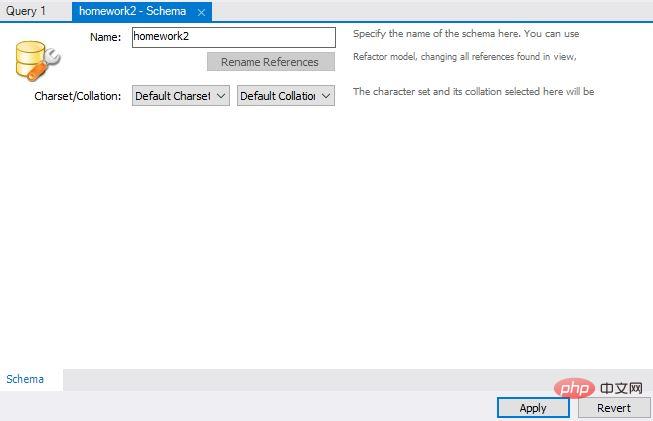Click the Name label
Viewport: 653px width, 421px height.
point(105,37)
